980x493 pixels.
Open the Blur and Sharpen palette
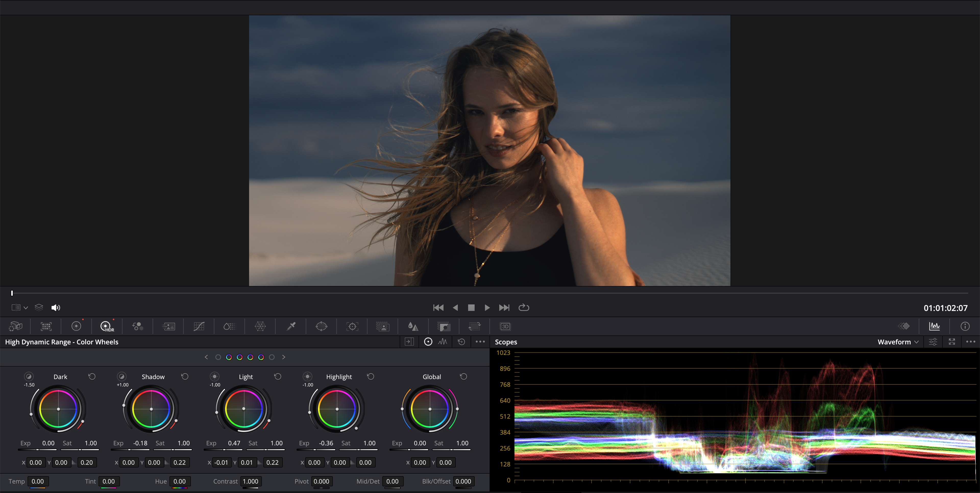[413, 326]
